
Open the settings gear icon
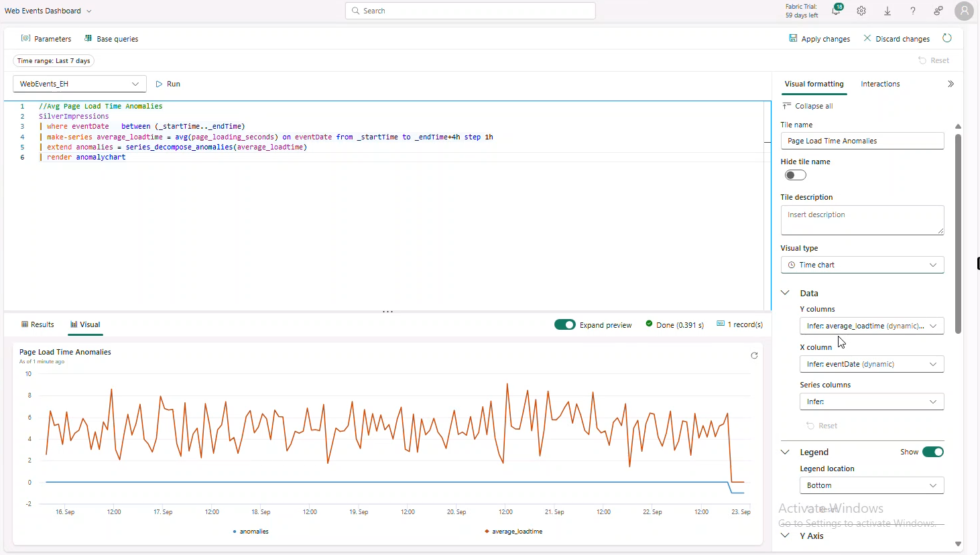[861, 11]
